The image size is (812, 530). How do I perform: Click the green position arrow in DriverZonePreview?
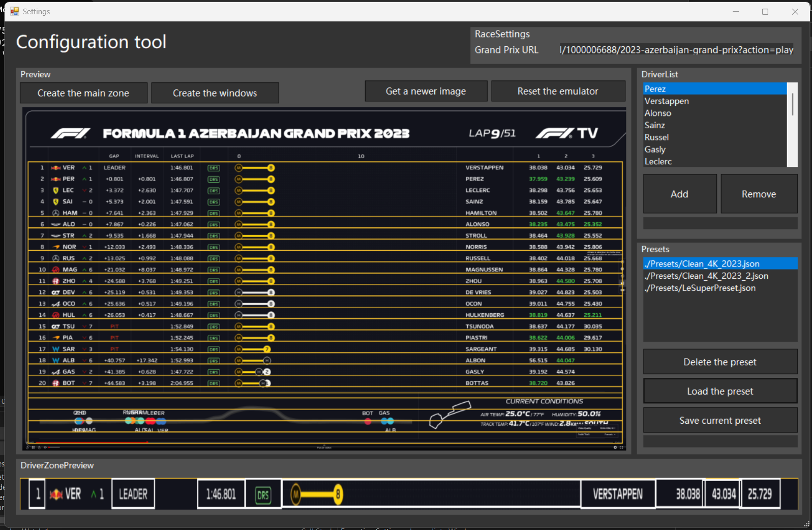94,494
